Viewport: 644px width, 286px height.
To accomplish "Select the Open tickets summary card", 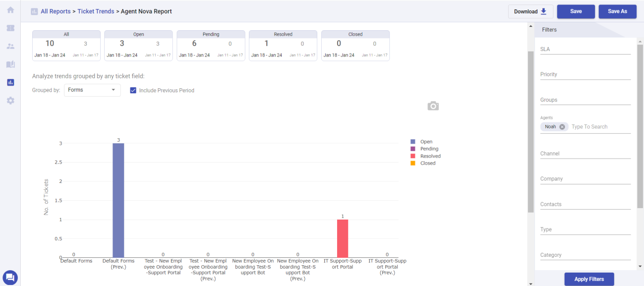I will pyautogui.click(x=138, y=46).
